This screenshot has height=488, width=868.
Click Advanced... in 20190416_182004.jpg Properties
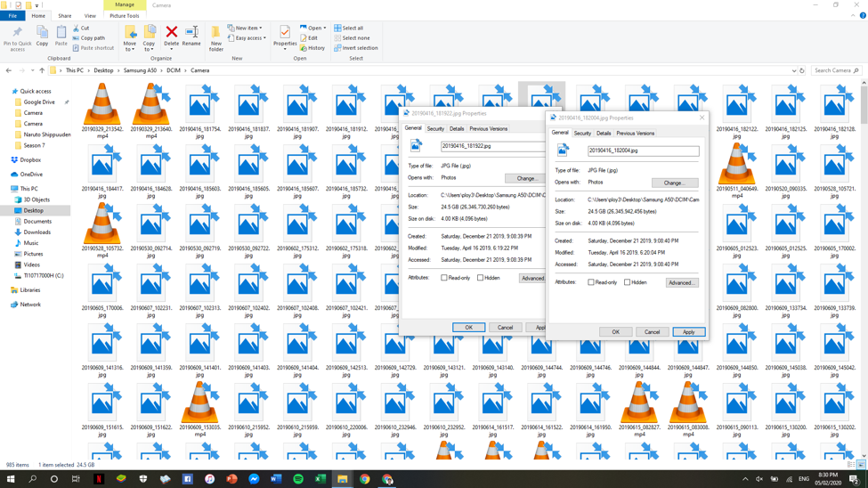tap(681, 283)
